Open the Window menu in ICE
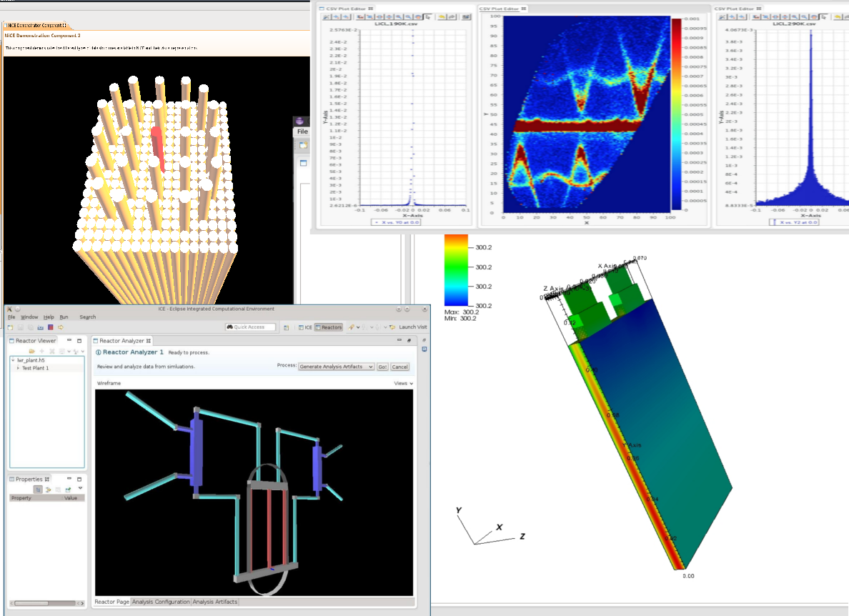This screenshot has height=616, width=849. pos(29,317)
